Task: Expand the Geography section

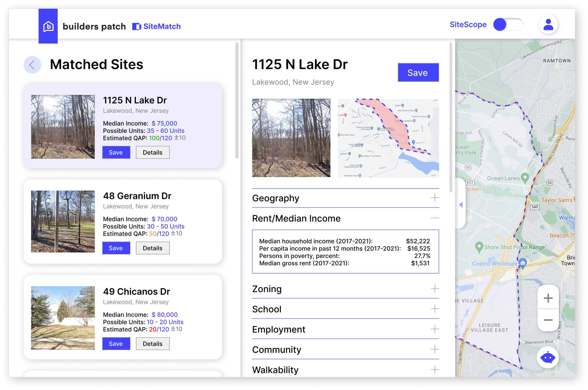Action: [x=434, y=198]
